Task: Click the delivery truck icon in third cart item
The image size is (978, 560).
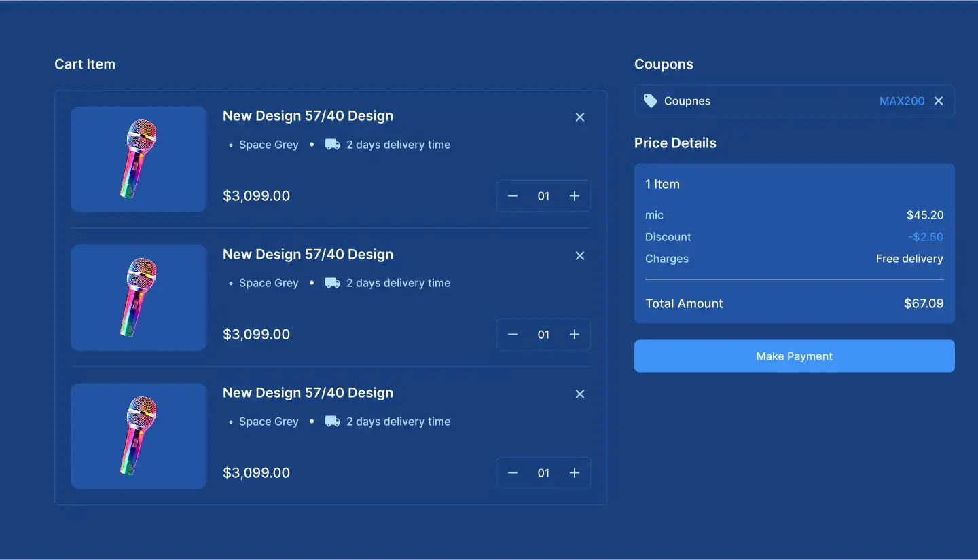Action: pos(333,422)
